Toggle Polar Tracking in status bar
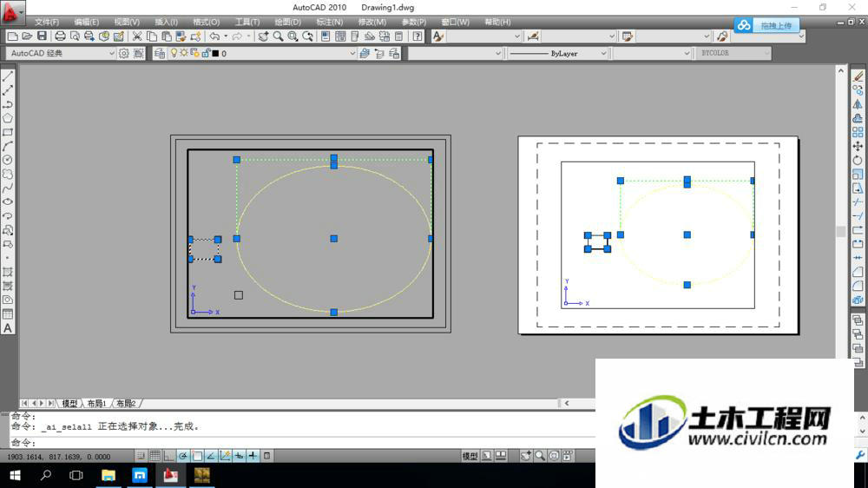 (182, 456)
